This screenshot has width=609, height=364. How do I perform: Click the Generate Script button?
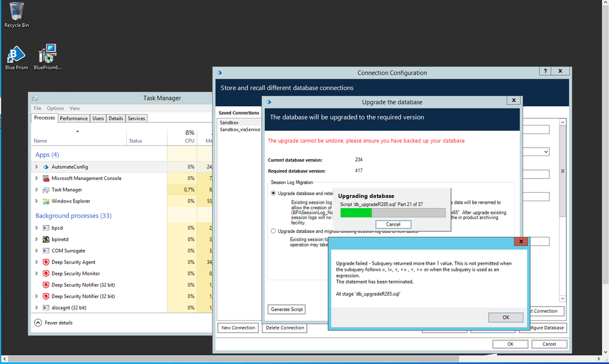tap(287, 310)
